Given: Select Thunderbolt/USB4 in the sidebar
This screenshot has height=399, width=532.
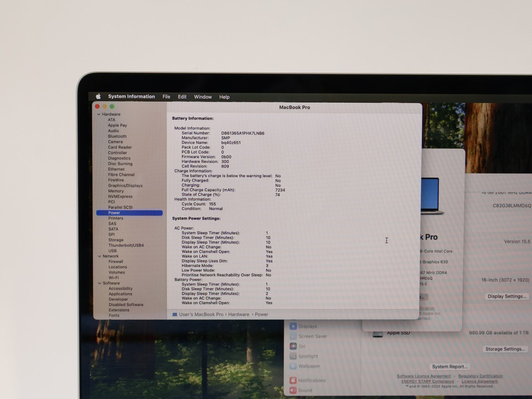Looking at the screenshot, I should point(126,245).
